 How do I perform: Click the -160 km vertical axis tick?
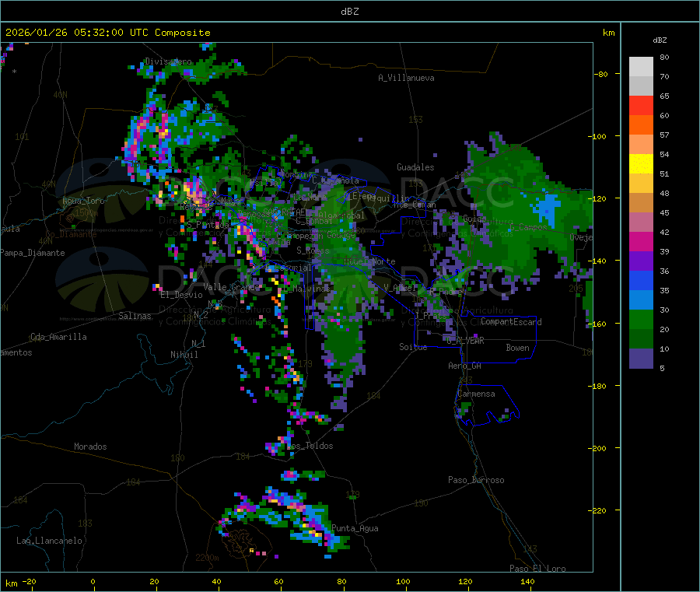point(598,324)
